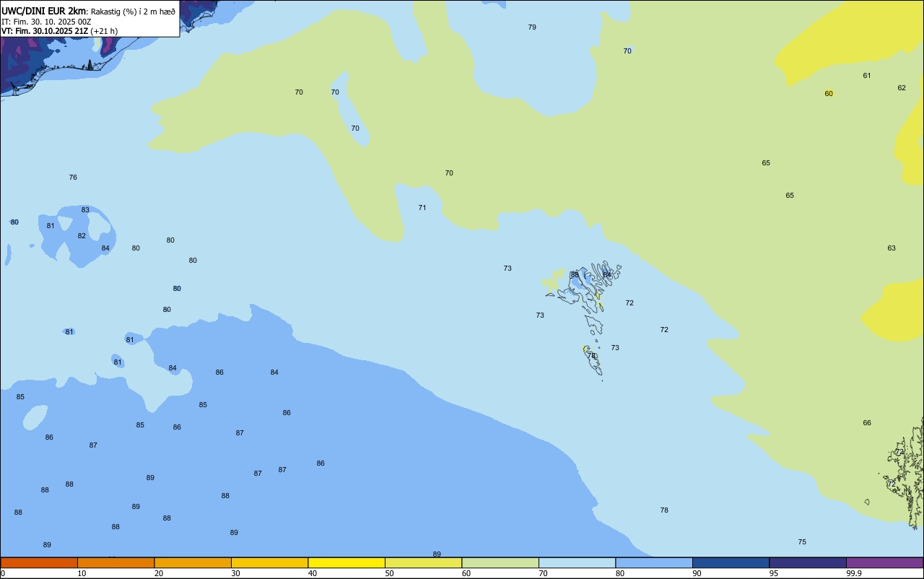Screen dimensions: 924x579
Task: Click the map value 66
Action: [867, 423]
